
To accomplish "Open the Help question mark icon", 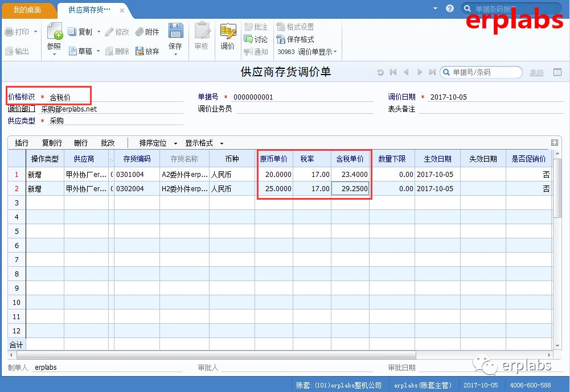I will click(450, 9).
